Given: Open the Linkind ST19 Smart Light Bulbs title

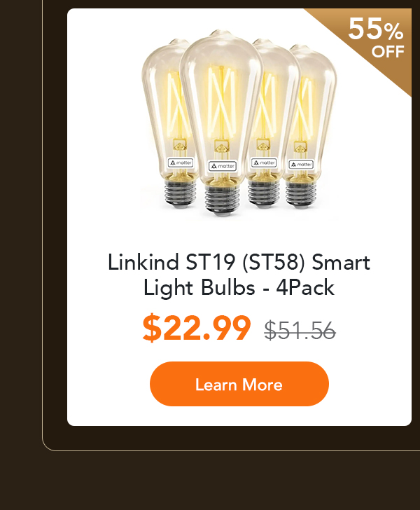Looking at the screenshot, I should tap(239, 275).
